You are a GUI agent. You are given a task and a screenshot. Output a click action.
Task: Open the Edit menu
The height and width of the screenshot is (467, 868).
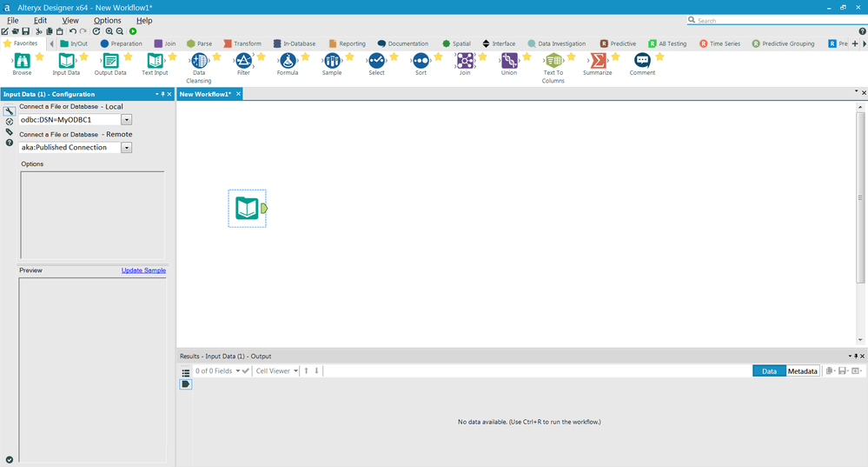[40, 21]
